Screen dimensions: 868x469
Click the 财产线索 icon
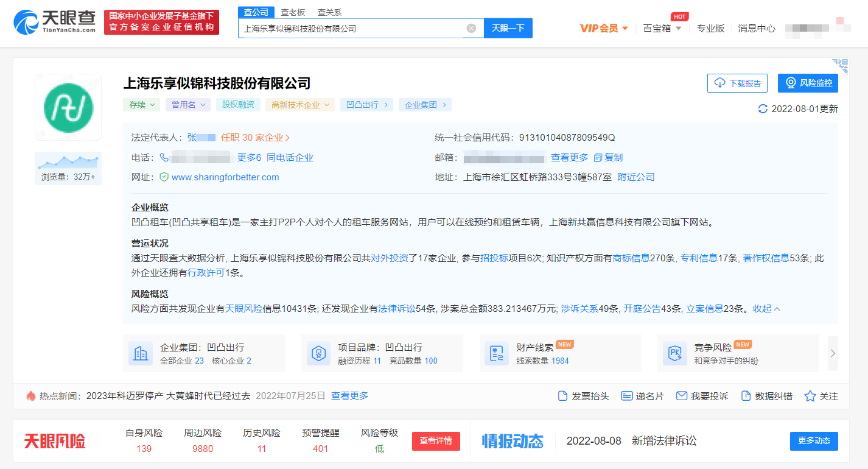497,353
